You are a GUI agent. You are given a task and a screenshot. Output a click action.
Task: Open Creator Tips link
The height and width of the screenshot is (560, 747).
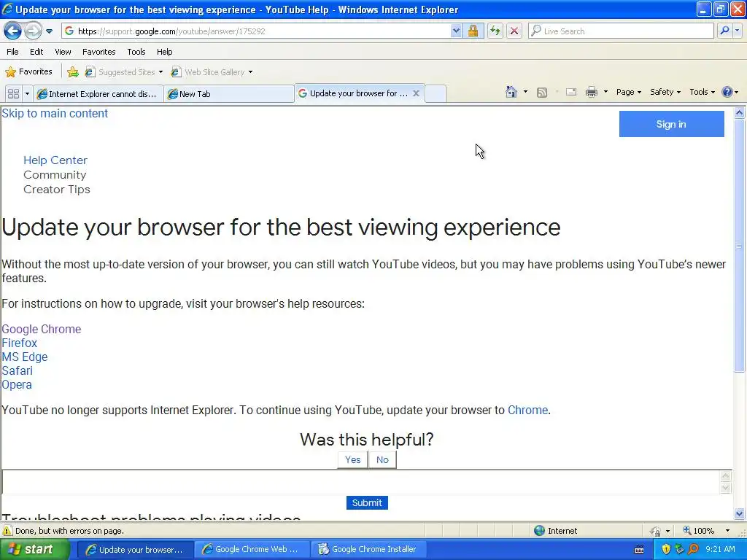pyautogui.click(x=57, y=190)
